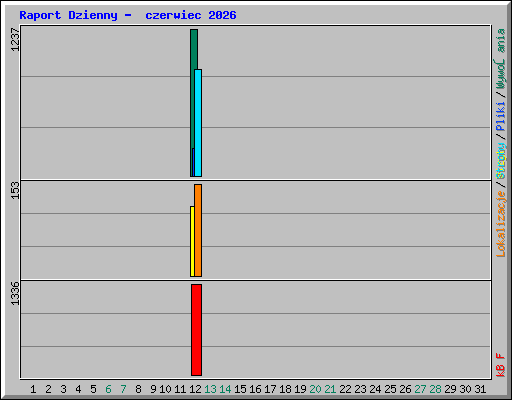Select weekend day 13 label
512x400 pixels.
pos(210,389)
